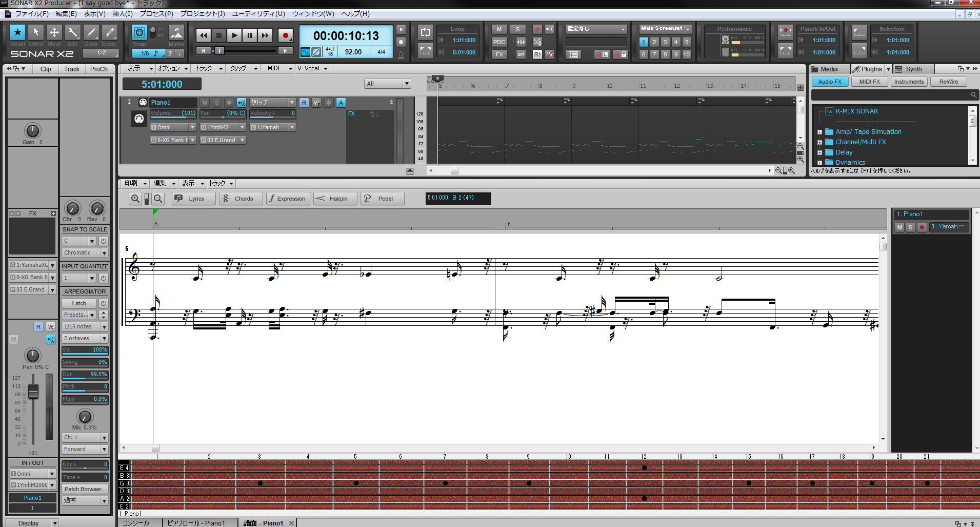Click the arpeggiator Latch button
Viewport: 980px width, 527px height.
[79, 303]
